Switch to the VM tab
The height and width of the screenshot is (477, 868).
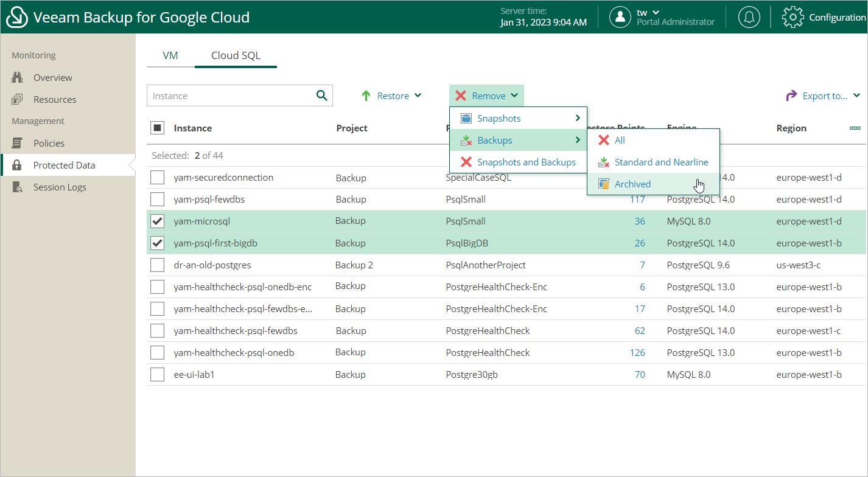point(170,55)
